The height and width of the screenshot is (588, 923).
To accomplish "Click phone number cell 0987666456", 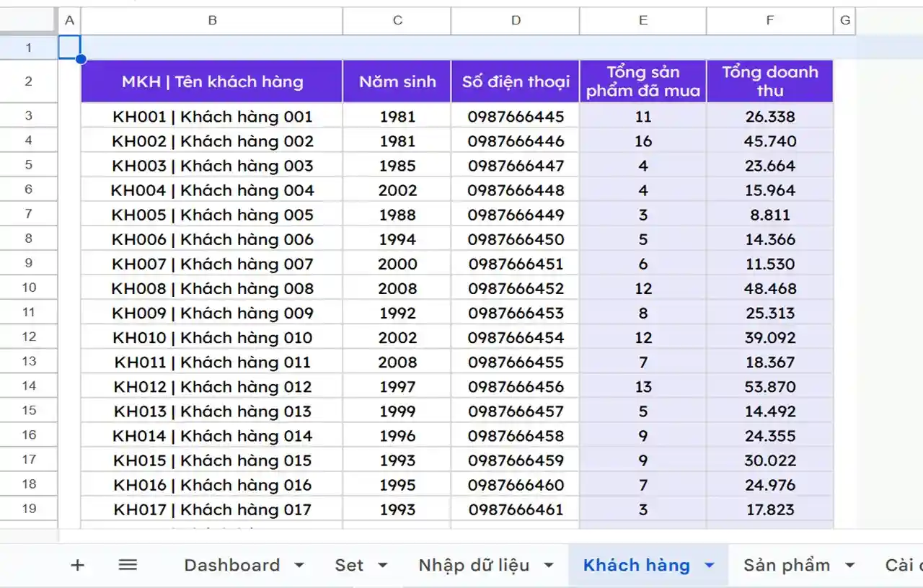I will point(516,387).
